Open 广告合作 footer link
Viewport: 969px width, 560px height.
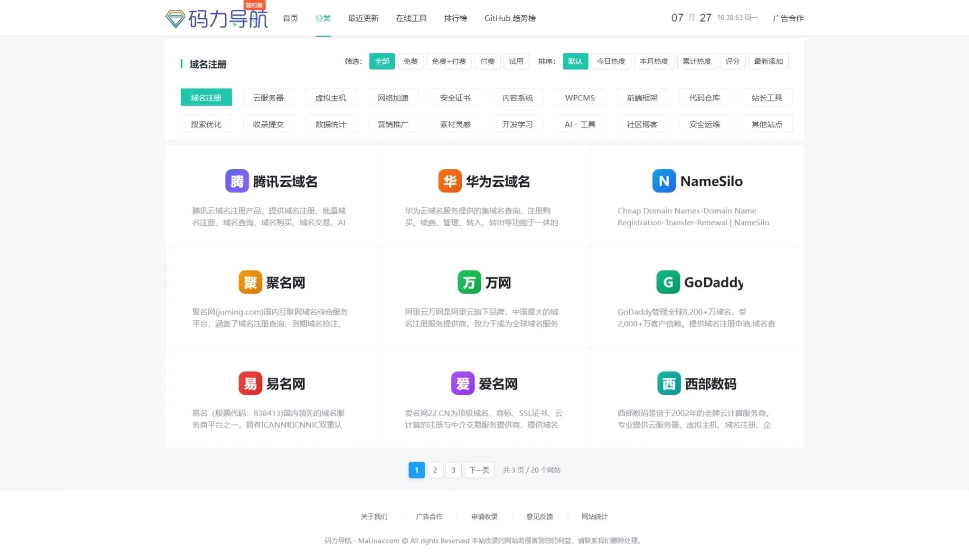click(x=429, y=516)
